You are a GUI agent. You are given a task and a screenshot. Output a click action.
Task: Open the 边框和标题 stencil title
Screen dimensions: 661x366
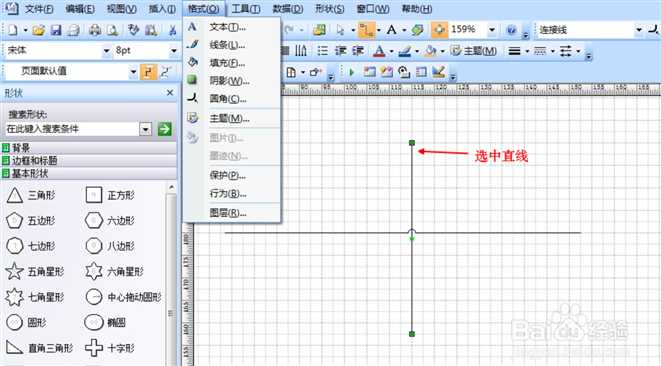89,160
